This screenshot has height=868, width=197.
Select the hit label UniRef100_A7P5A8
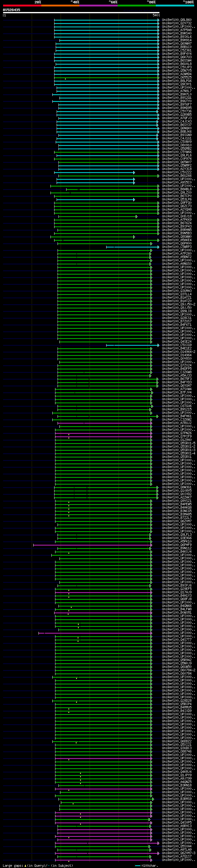177,30
